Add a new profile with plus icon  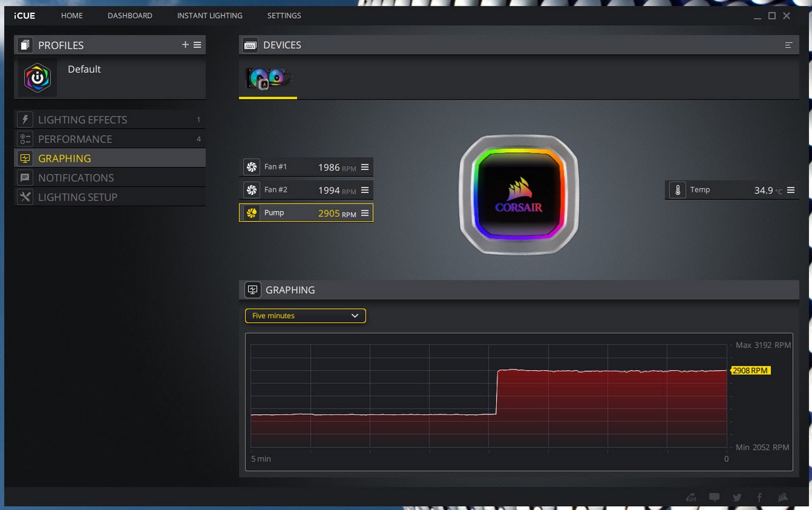tap(185, 45)
